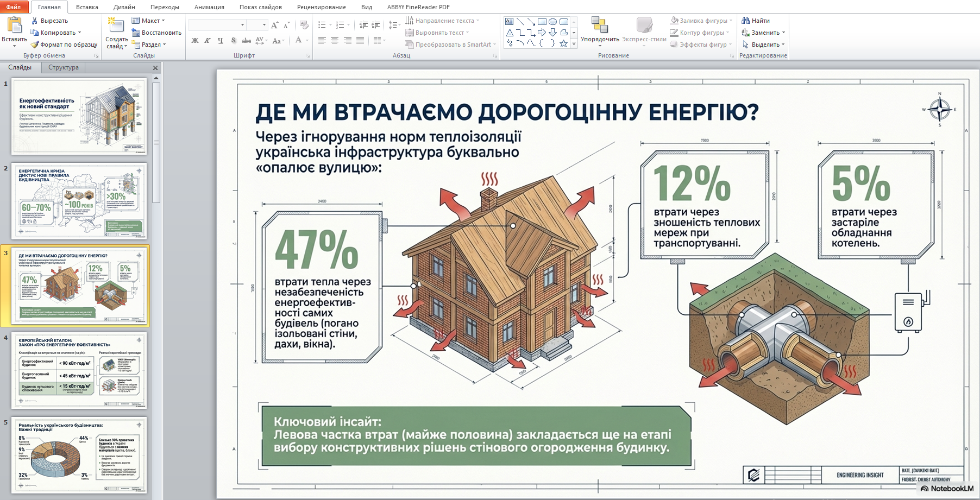Screen dimensions: 980x500
Task: Click the Восстановить reset button
Action: coord(156,33)
